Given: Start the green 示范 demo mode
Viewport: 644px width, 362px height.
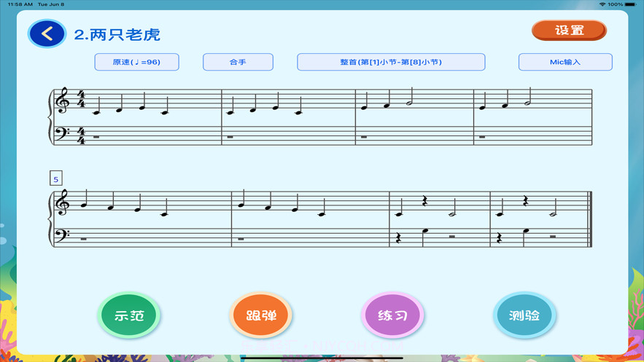Looking at the screenshot, I should (x=129, y=315).
